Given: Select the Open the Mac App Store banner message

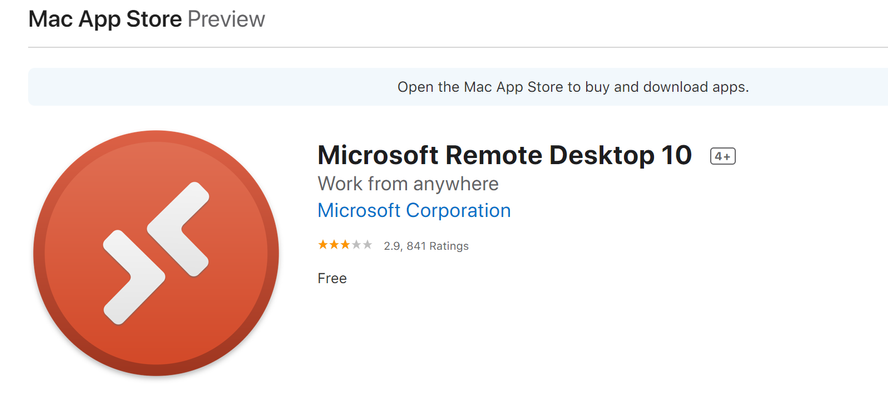Looking at the screenshot, I should pos(573,87).
